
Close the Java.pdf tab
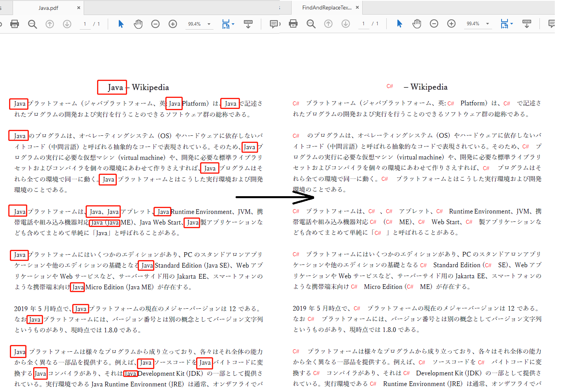pos(79,8)
